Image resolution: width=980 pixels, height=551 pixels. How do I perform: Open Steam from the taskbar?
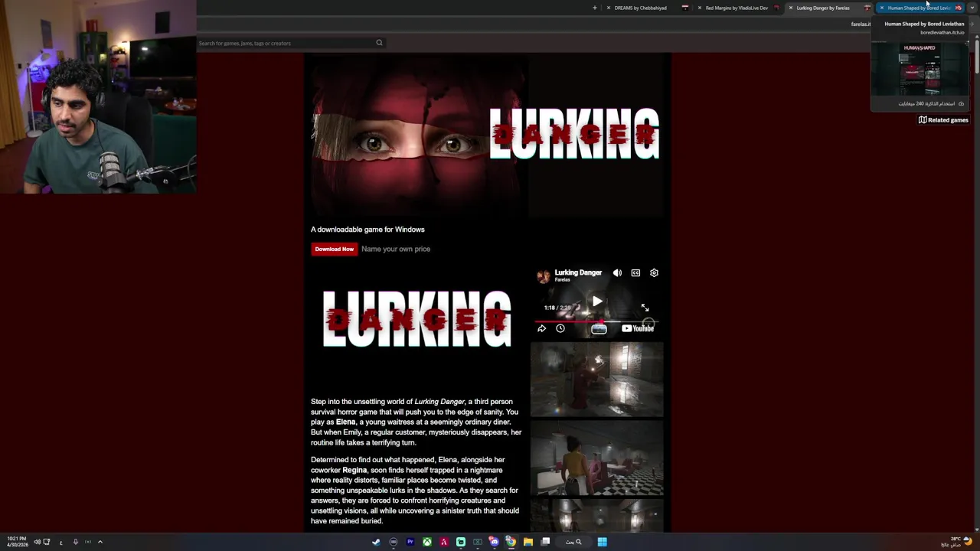click(376, 542)
